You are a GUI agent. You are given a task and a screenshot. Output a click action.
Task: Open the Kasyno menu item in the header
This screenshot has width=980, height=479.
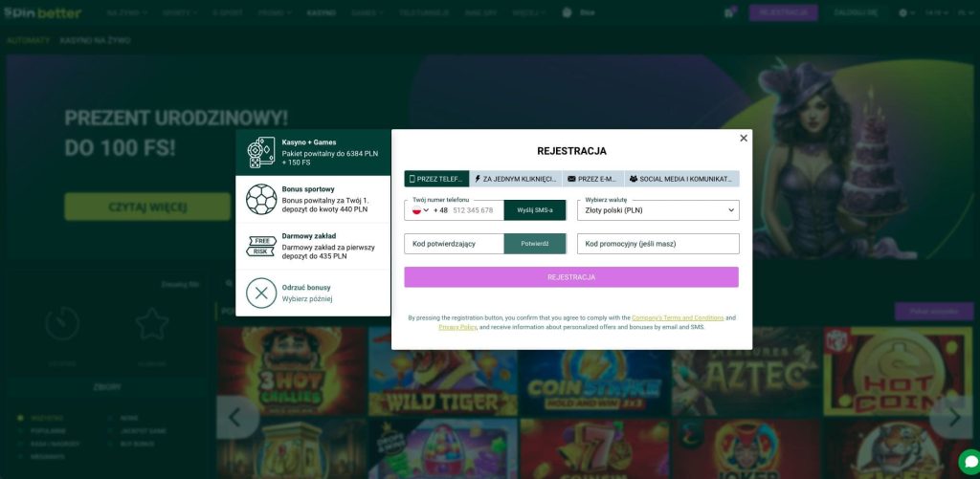[322, 13]
